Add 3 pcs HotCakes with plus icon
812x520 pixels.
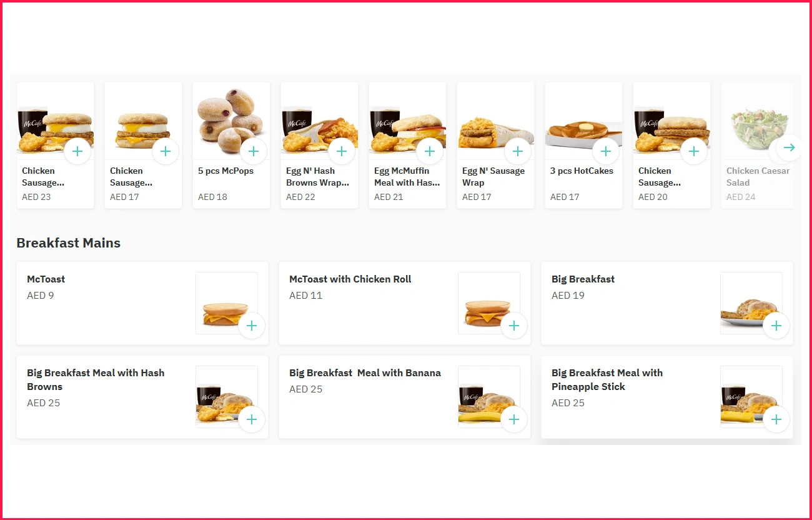click(606, 151)
